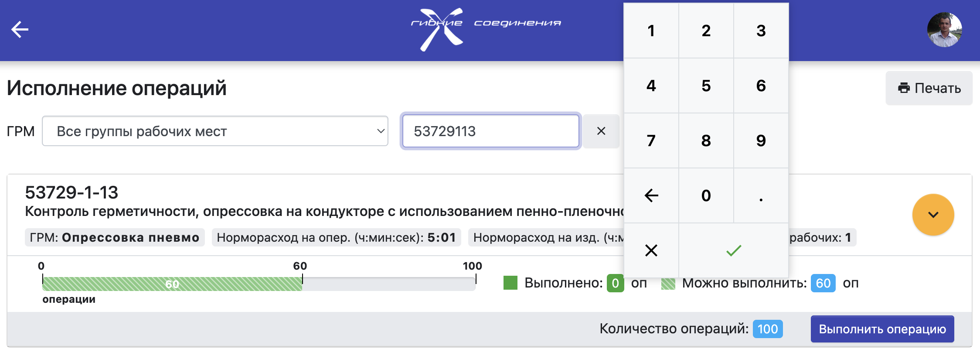Print the operations using Печать button

929,88
